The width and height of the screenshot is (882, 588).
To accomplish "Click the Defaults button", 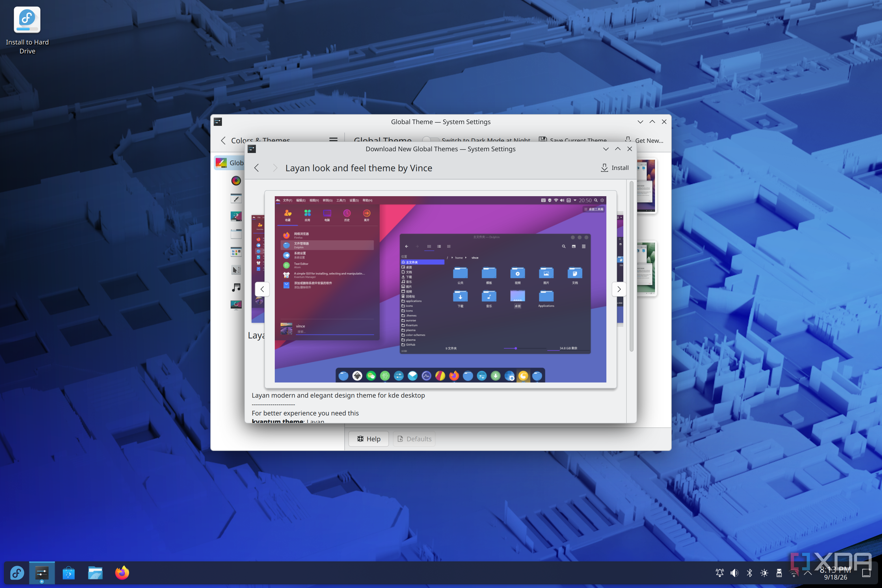I will click(x=414, y=439).
